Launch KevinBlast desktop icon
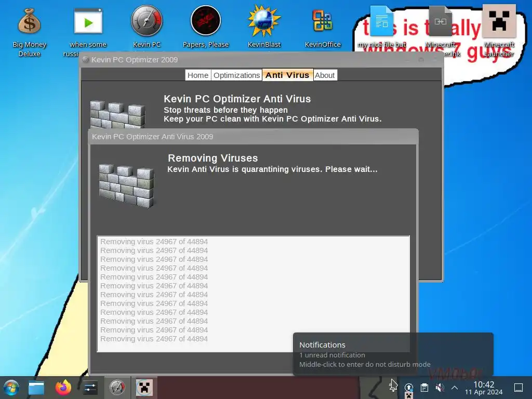The height and width of the screenshot is (399, 532). click(x=264, y=26)
